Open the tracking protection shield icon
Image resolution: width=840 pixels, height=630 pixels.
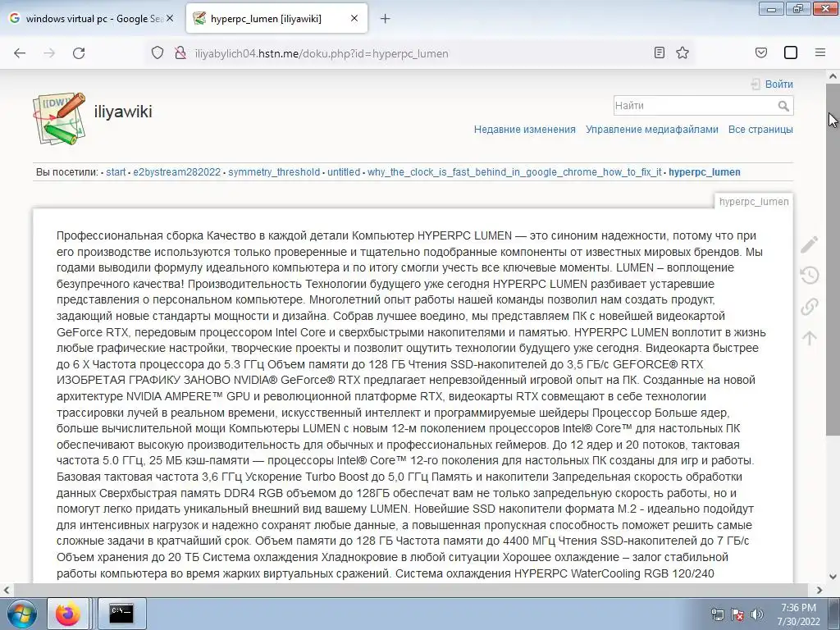point(157,53)
